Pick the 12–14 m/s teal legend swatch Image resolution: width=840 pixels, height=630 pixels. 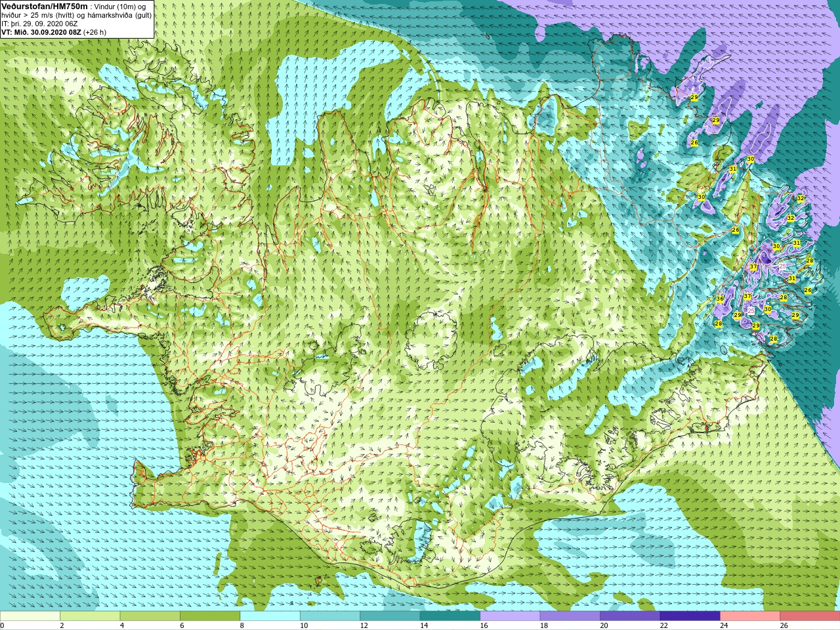390,616
